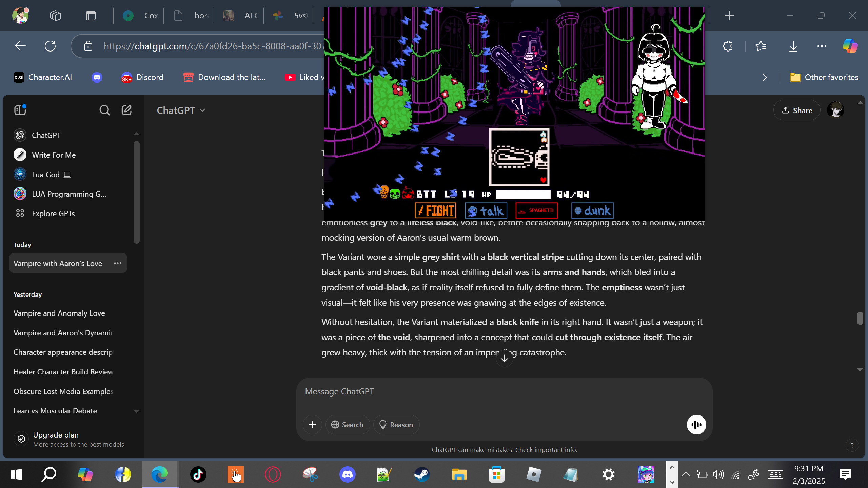Image resolution: width=868 pixels, height=488 pixels.
Task: Open the Windows Start menu
Action: point(16,474)
